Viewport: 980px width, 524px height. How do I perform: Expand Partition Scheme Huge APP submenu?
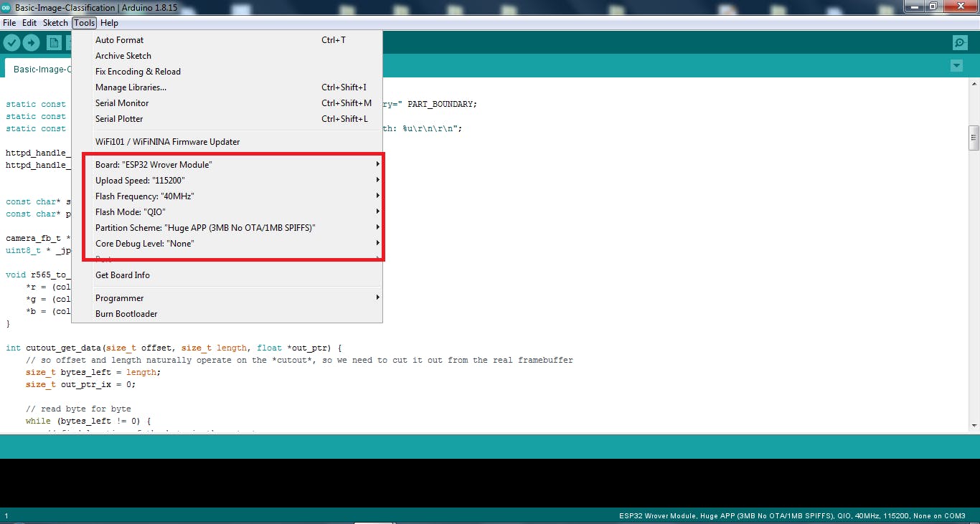point(227,228)
